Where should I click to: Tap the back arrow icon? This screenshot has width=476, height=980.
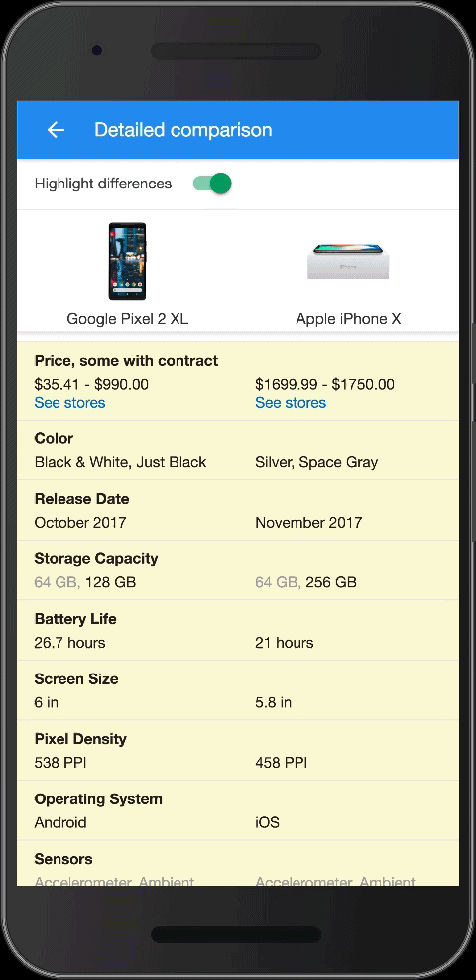pos(57,130)
